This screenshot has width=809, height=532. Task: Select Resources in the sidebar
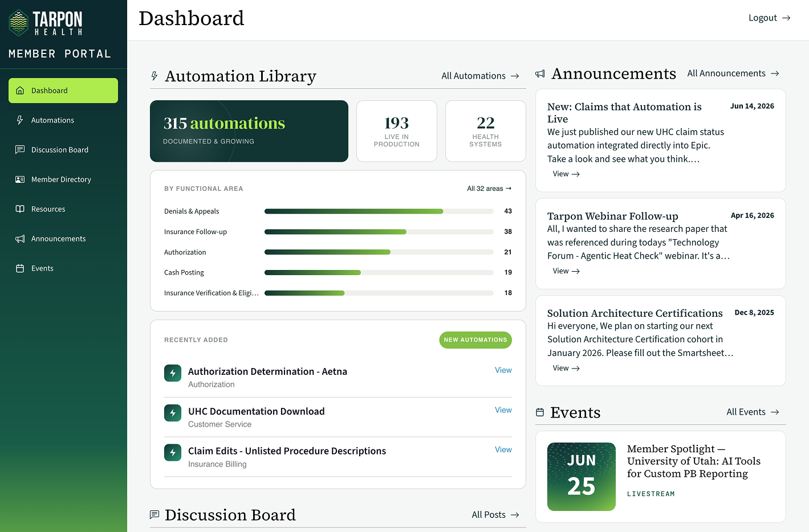coord(63,209)
